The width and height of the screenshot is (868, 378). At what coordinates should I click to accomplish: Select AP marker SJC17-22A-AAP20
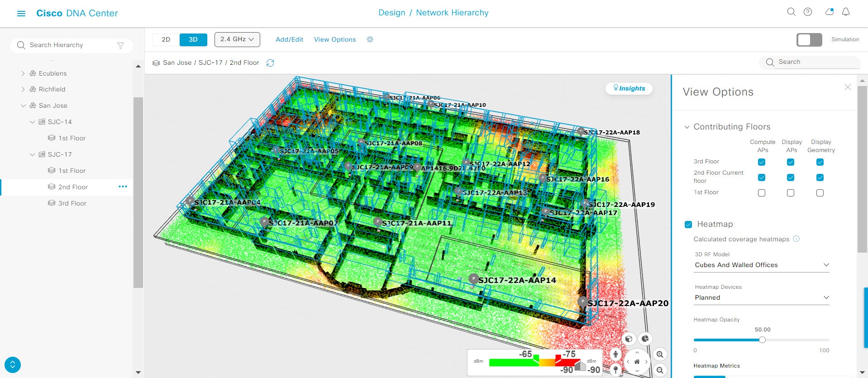pos(582,301)
